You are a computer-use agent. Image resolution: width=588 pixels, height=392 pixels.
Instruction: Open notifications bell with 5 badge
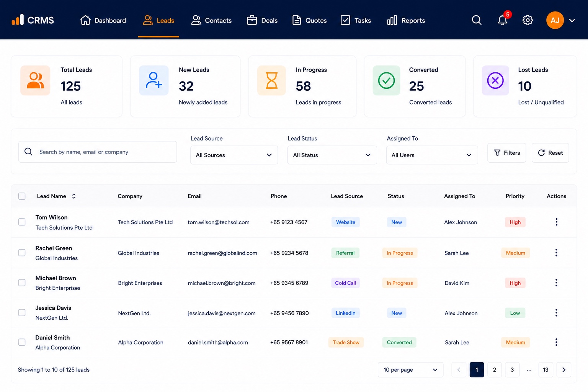pyautogui.click(x=503, y=20)
